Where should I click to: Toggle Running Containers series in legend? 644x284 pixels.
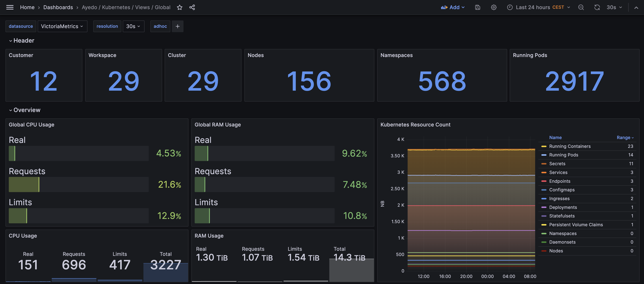point(570,146)
